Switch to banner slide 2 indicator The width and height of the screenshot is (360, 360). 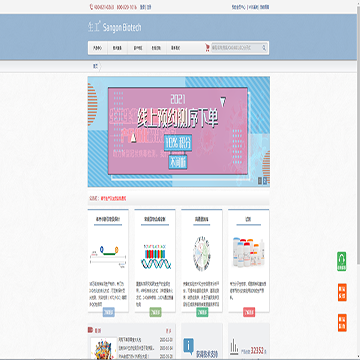click(265, 181)
